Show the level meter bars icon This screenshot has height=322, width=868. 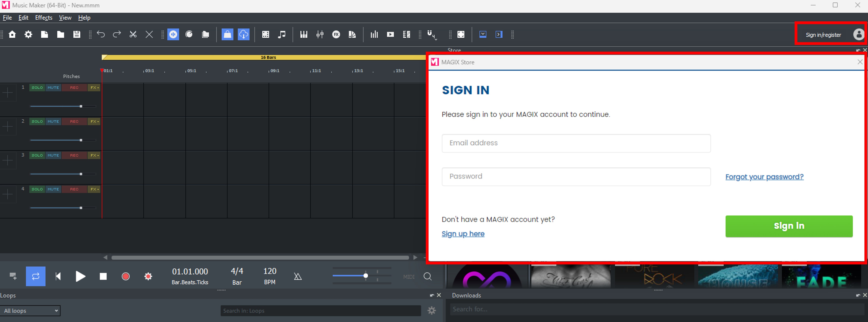[374, 34]
